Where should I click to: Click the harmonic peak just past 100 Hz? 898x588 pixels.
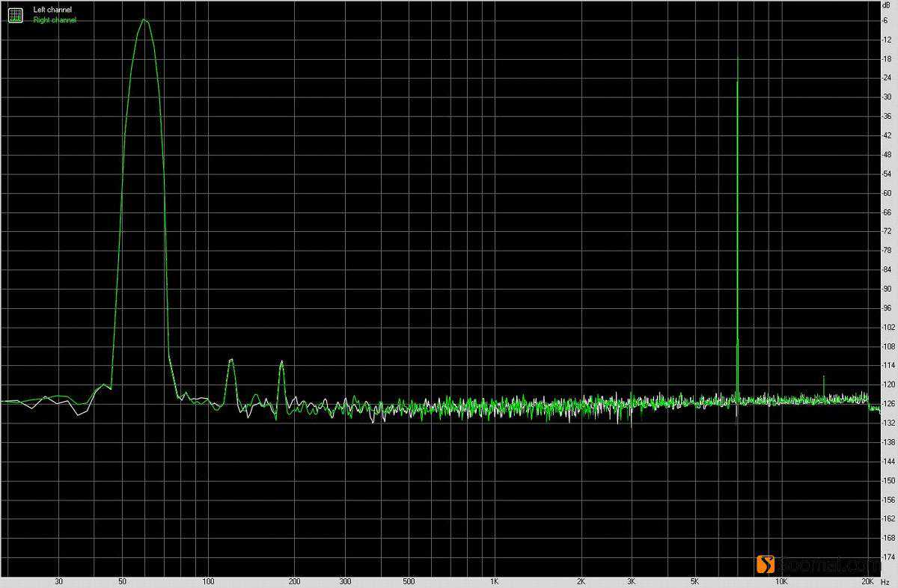tap(231, 361)
